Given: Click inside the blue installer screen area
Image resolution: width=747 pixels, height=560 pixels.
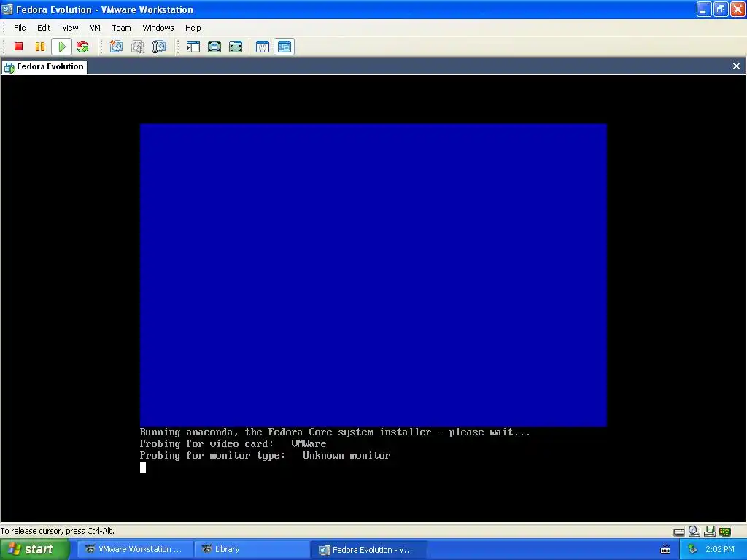Looking at the screenshot, I should pyautogui.click(x=373, y=275).
